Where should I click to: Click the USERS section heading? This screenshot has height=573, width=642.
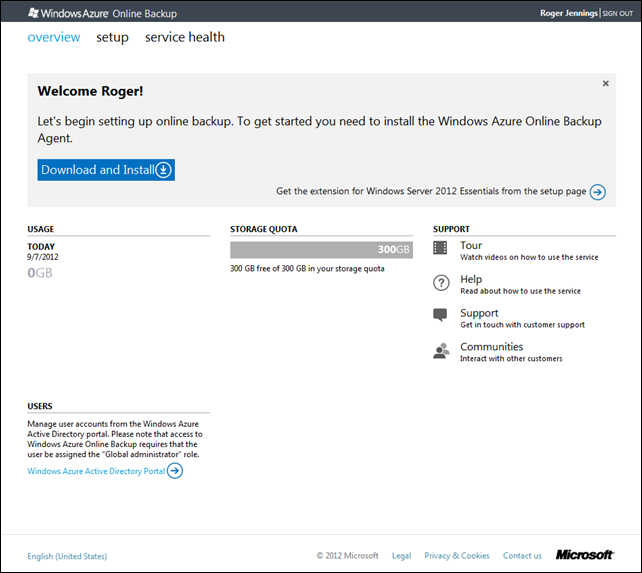(x=40, y=406)
